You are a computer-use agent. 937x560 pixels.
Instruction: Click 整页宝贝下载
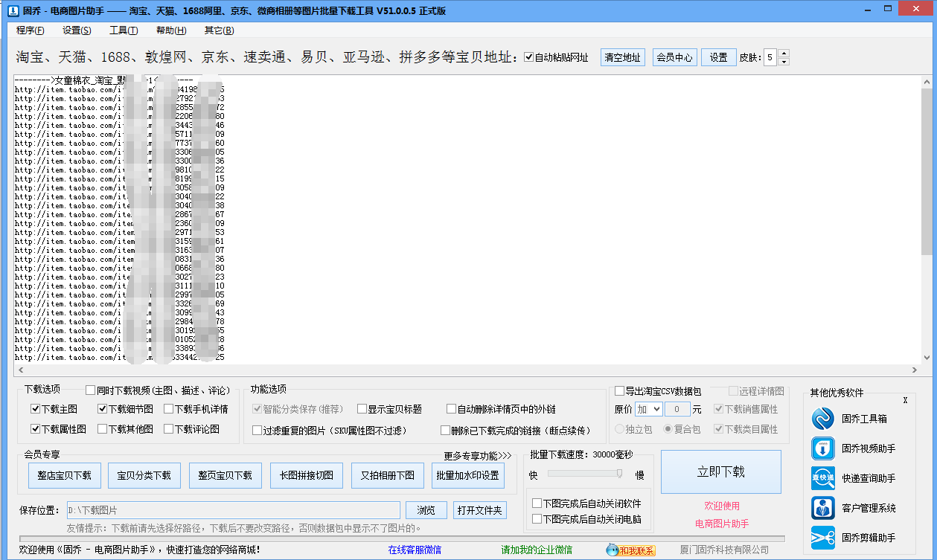point(226,475)
